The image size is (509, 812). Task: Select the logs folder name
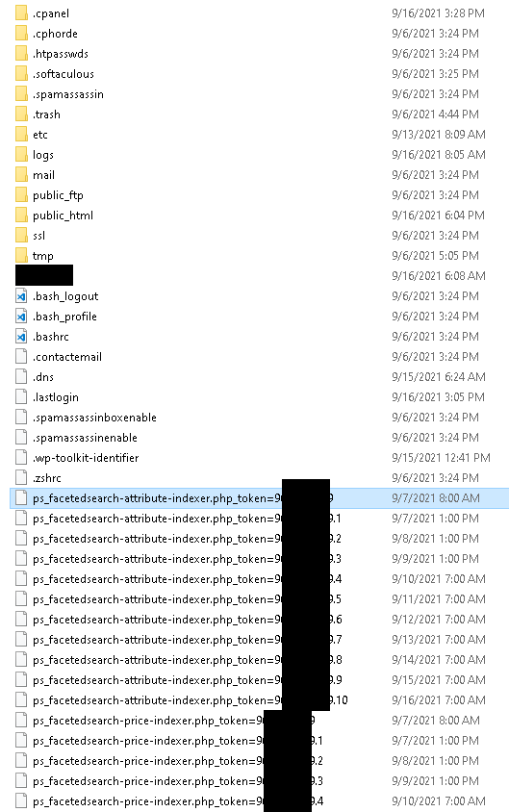pos(43,155)
